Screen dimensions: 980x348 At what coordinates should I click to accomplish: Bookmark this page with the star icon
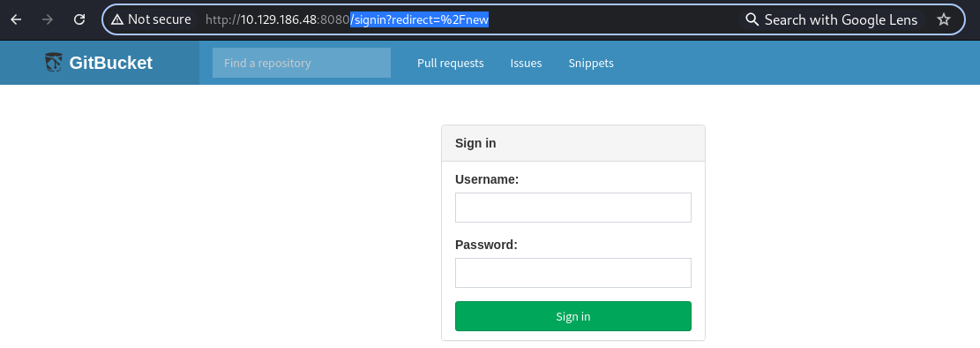944,19
